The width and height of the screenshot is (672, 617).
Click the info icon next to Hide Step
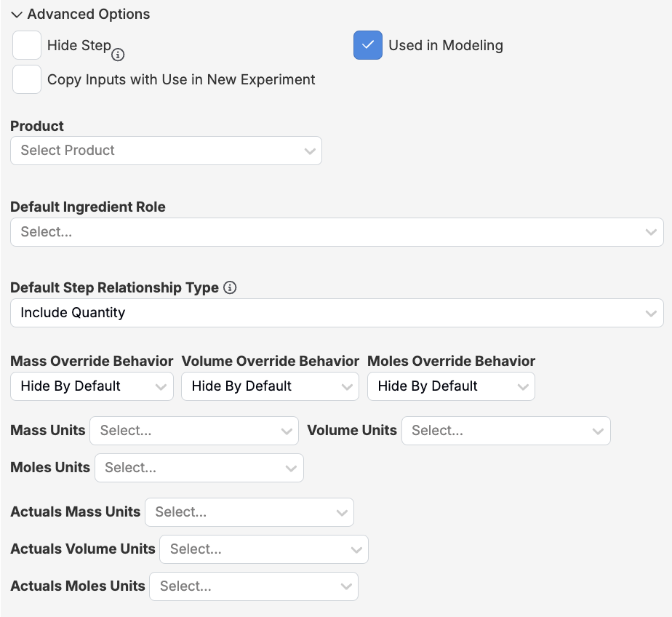click(118, 55)
